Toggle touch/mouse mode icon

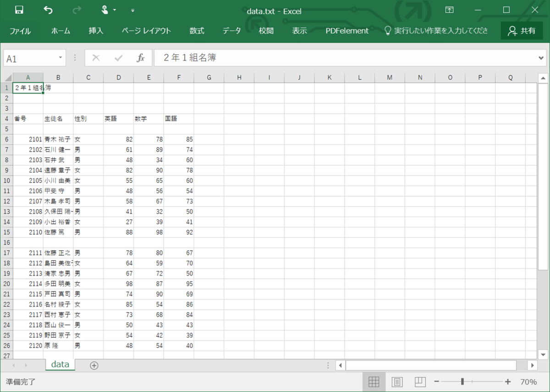(x=105, y=10)
